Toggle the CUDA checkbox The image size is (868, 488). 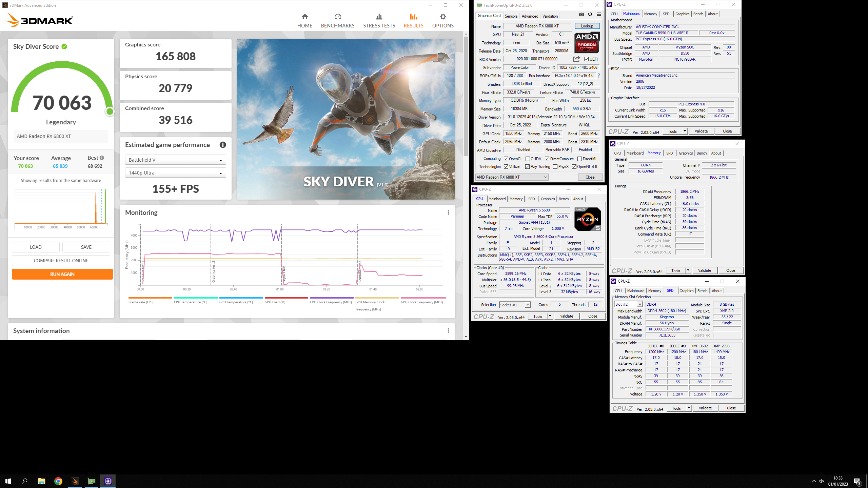coord(528,159)
